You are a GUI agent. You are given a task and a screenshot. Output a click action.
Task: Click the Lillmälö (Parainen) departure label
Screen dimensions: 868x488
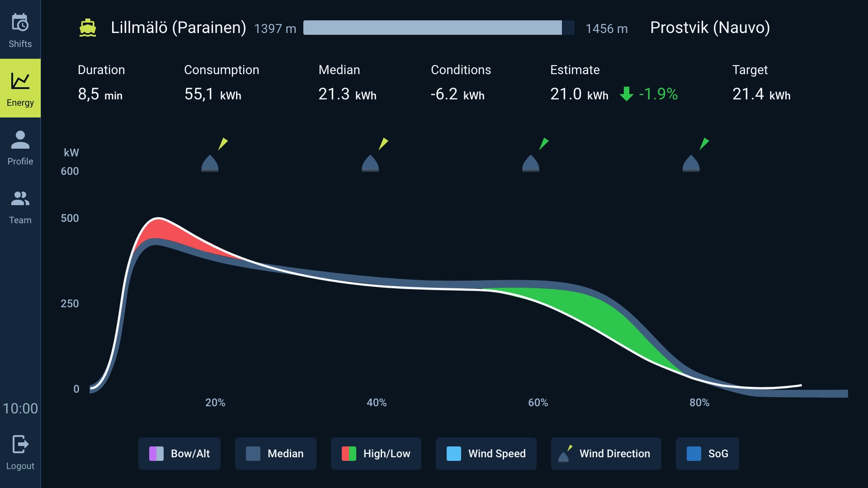click(178, 28)
